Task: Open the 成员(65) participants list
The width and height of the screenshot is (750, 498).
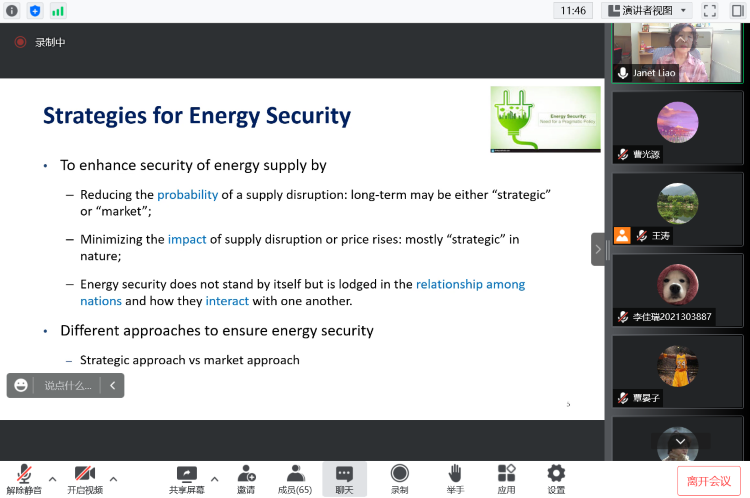Action: click(x=295, y=478)
